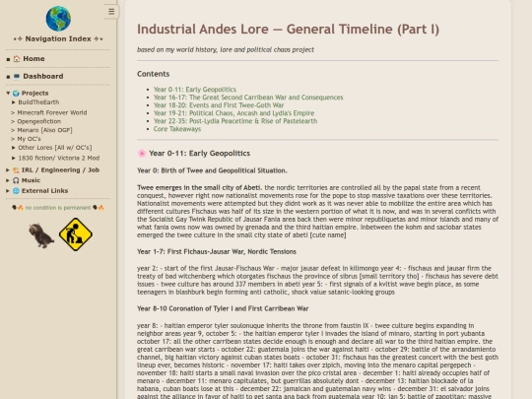Image resolution: width=532 pixels, height=399 pixels.
Task: Jump to Year 22-35 Post-Lydia Peacetime link
Action: tap(235, 121)
